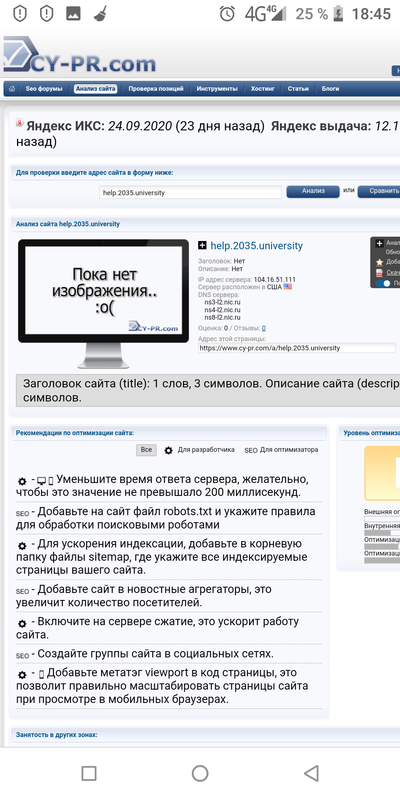
Task: Click the SEO icon beside robots.txt recommendation
Action: click(x=22, y=513)
